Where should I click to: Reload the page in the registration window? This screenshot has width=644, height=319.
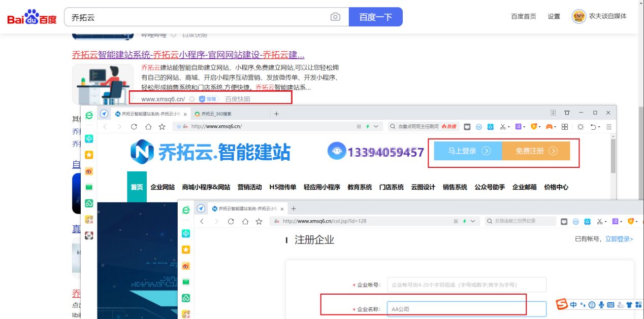tap(231, 222)
